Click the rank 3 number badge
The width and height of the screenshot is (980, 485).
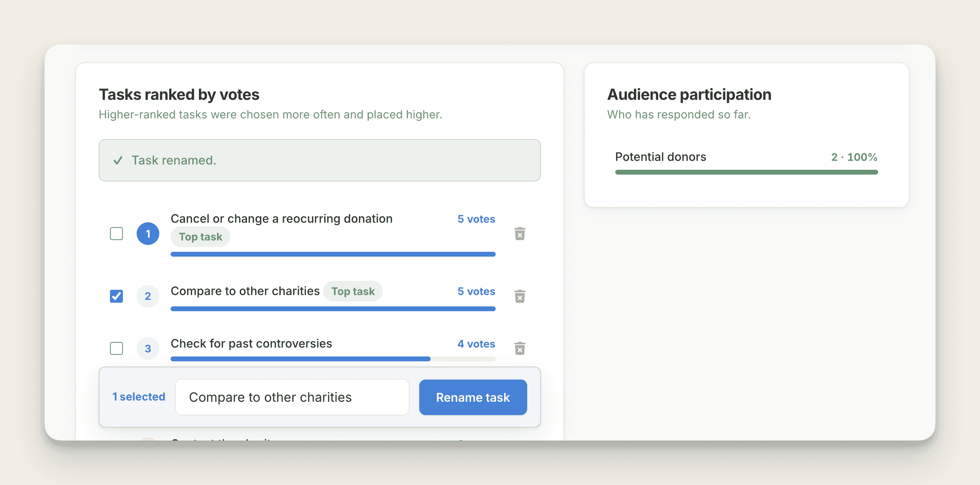click(148, 348)
